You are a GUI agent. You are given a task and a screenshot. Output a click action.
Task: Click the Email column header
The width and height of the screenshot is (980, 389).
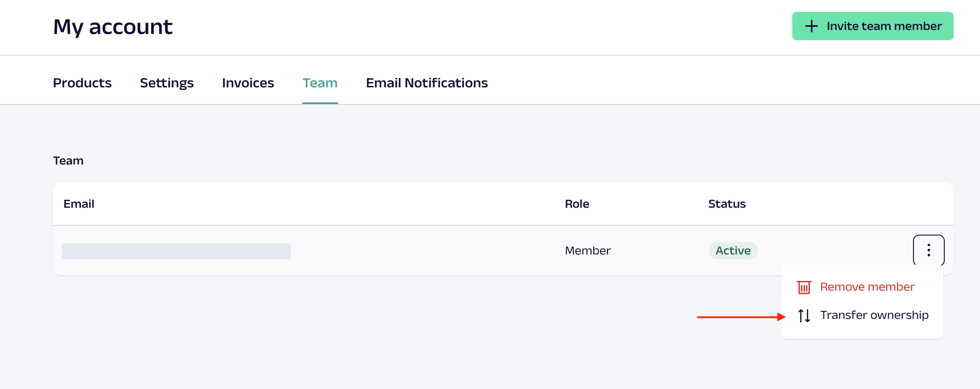point(79,204)
